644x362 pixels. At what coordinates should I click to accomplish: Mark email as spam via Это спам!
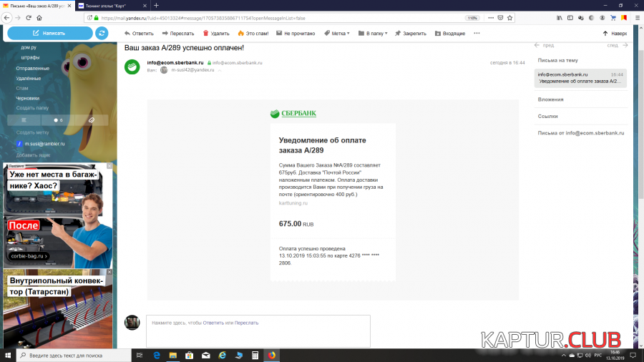pos(255,33)
